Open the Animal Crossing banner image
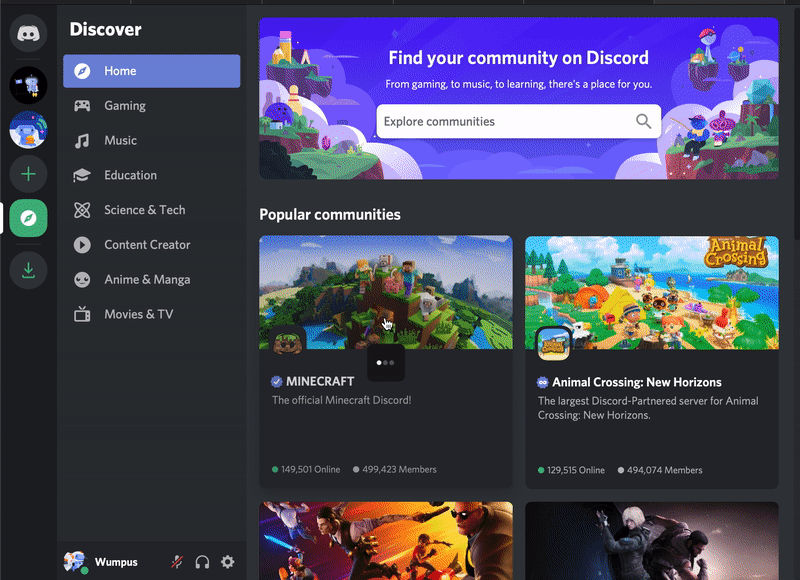 (652, 293)
